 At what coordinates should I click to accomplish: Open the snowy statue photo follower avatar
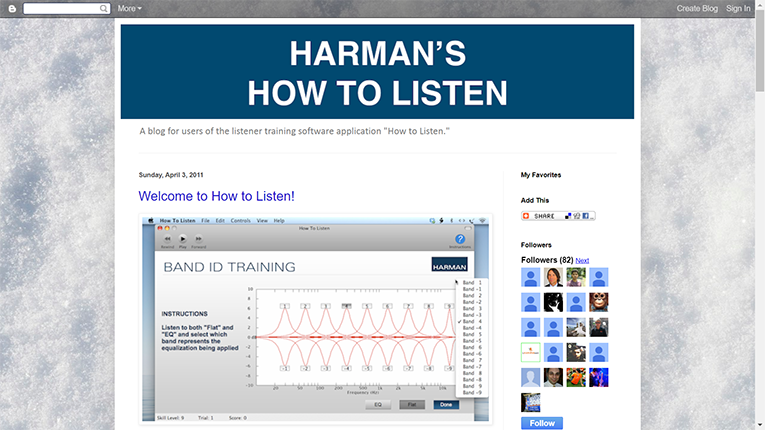576,327
